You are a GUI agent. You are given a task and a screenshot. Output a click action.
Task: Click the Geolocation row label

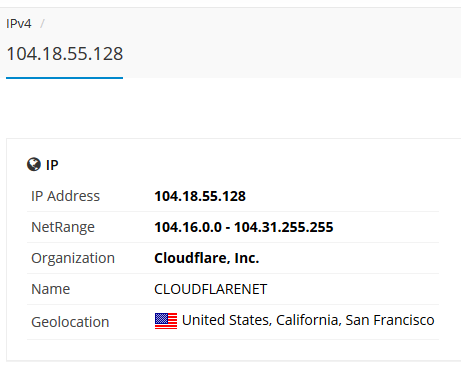[x=70, y=322]
